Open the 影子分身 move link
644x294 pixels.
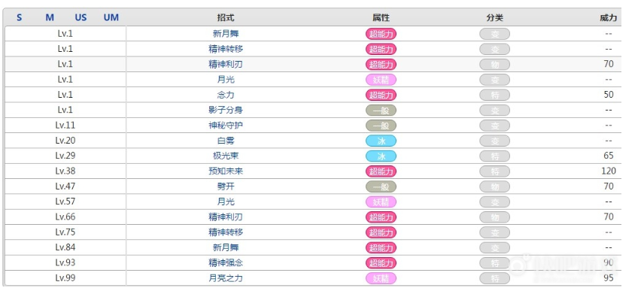point(226,110)
